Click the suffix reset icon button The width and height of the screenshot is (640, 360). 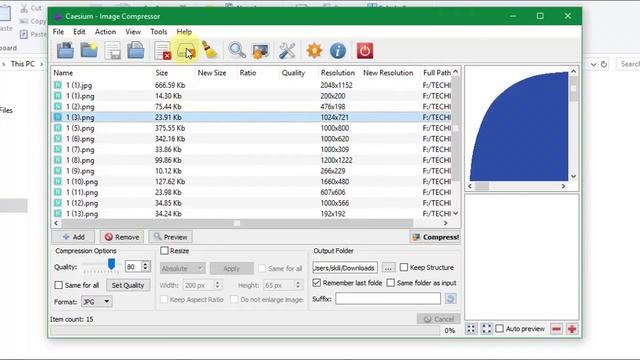pos(450,299)
